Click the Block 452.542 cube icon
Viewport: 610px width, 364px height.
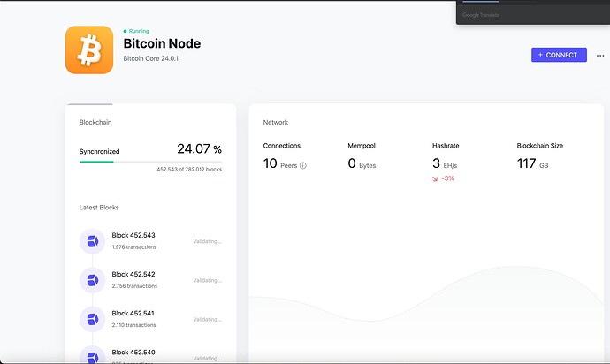pos(93,280)
